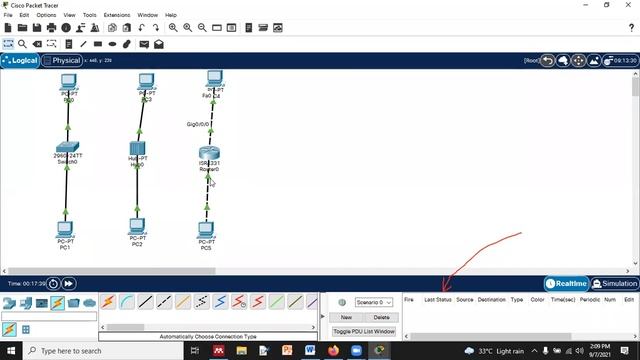This screenshot has width=640, height=360.
Task: Add a Complex PDU with open envelope
Action: (159, 44)
